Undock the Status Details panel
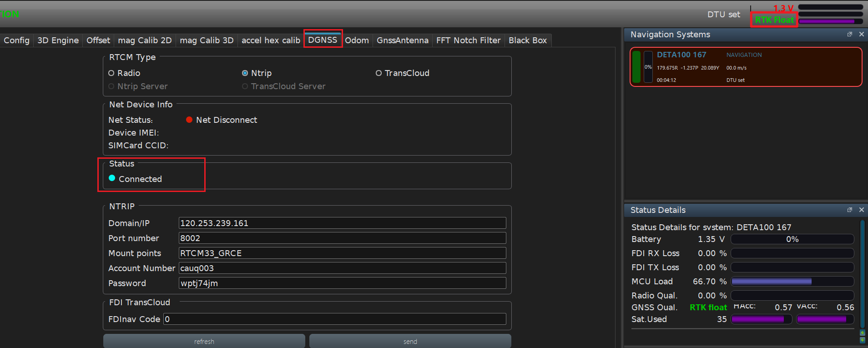 click(849, 210)
